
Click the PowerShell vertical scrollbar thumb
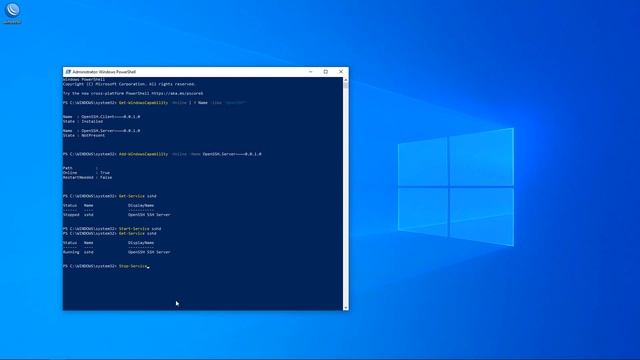[346, 86]
